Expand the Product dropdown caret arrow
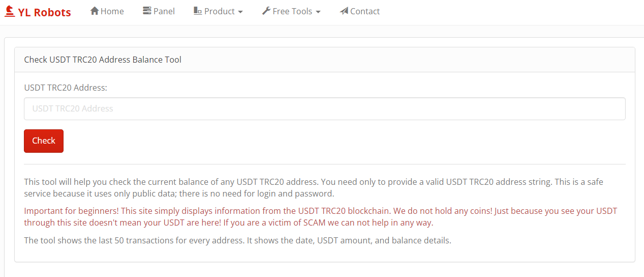 click(x=240, y=12)
